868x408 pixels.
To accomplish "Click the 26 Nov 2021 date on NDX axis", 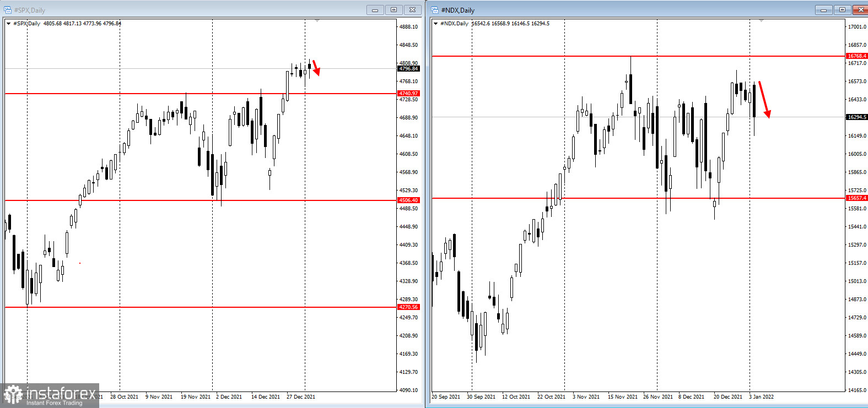I will [658, 397].
